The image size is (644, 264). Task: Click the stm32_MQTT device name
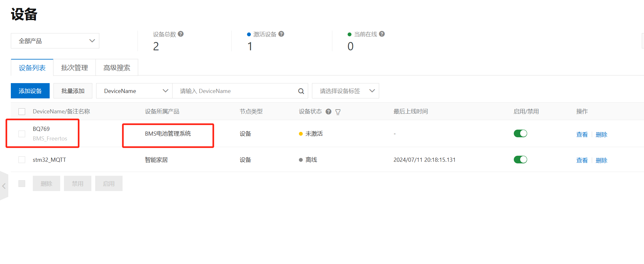(49, 160)
